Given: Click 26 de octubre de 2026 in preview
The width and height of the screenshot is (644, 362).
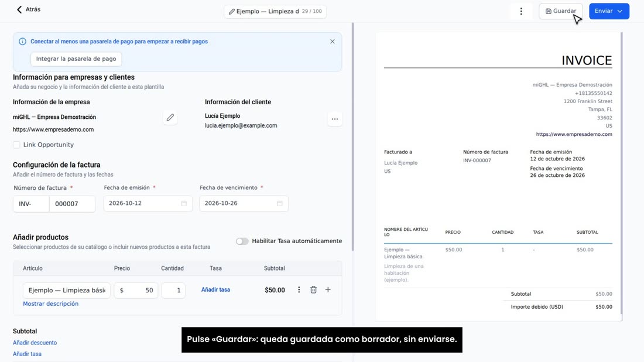Looking at the screenshot, I should pyautogui.click(x=557, y=176).
